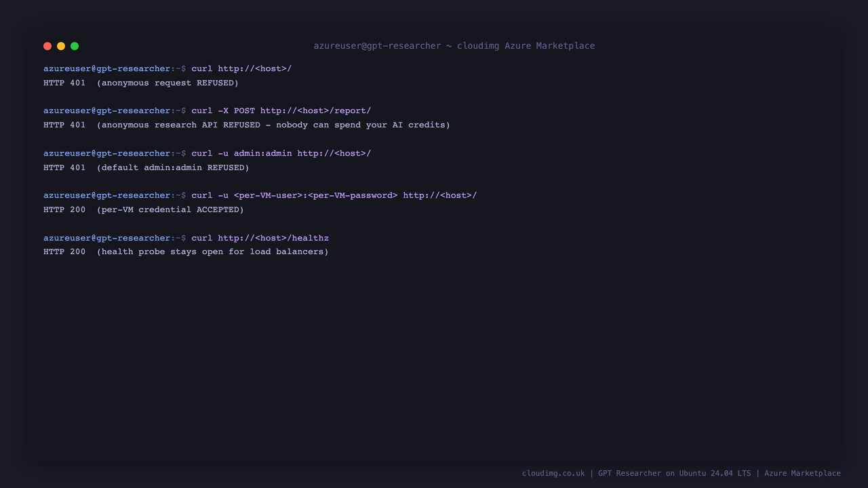Click the green maximize window dot
Viewport: 868px width, 488px height.
pyautogui.click(x=75, y=46)
